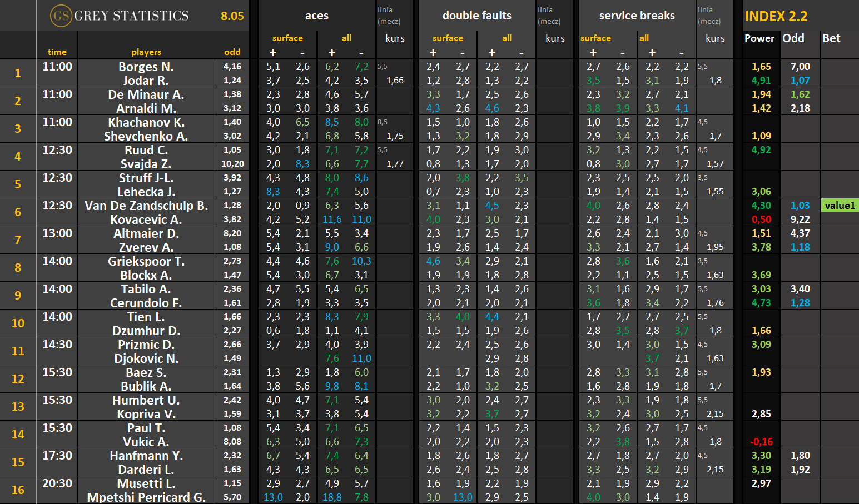Viewport: 859px width, 504px height.
Task: Select the service breaks header
Action: tap(637, 16)
